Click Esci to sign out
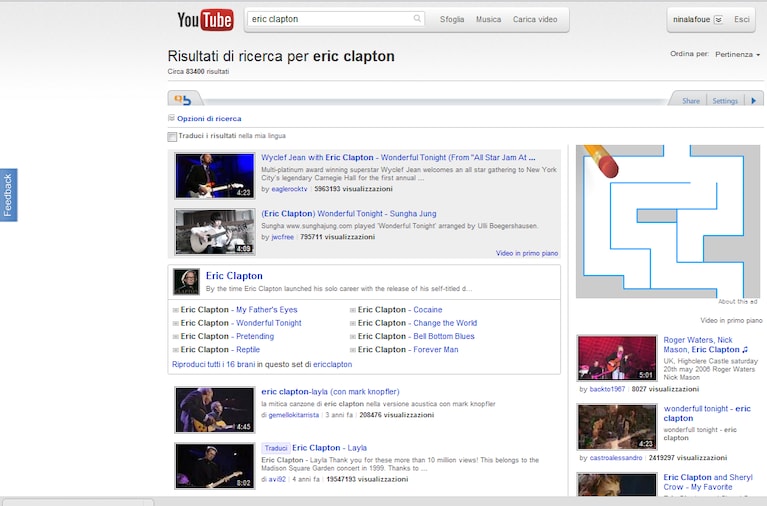 tap(742, 20)
